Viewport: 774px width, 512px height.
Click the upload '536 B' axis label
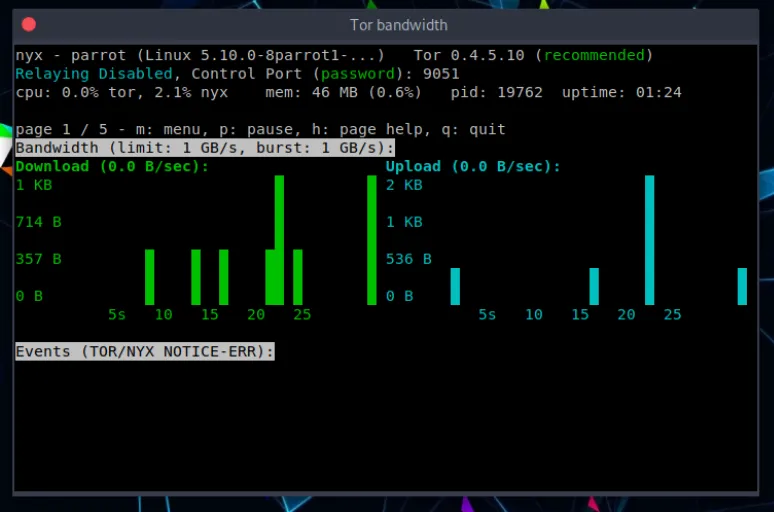click(x=409, y=259)
